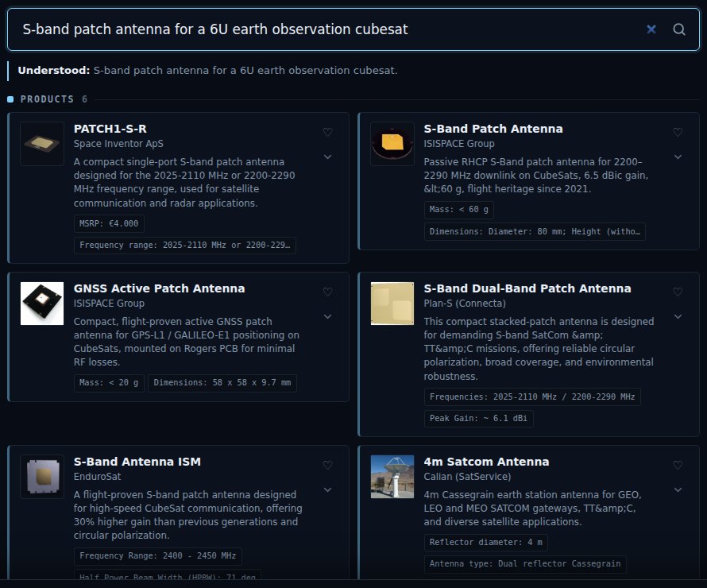Viewport: 707px width, 588px height.
Task: Open 4m Satcom Antenna dish thumbnail
Action: 392,477
